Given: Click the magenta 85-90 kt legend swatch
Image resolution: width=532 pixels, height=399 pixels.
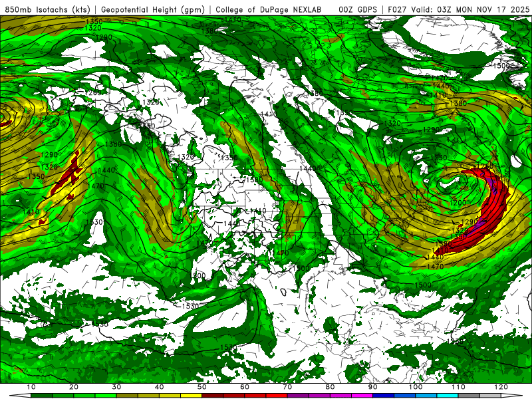Looking at the screenshot, I should point(362,396).
